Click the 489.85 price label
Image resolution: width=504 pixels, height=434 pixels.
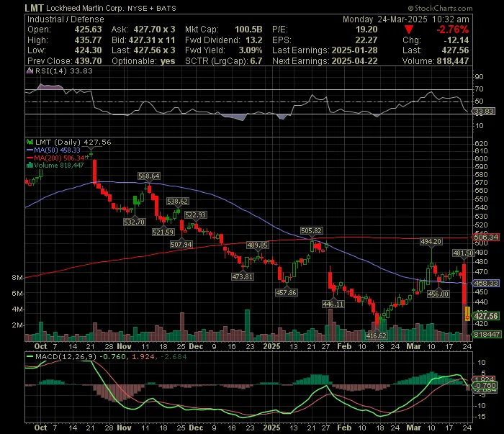(x=257, y=245)
